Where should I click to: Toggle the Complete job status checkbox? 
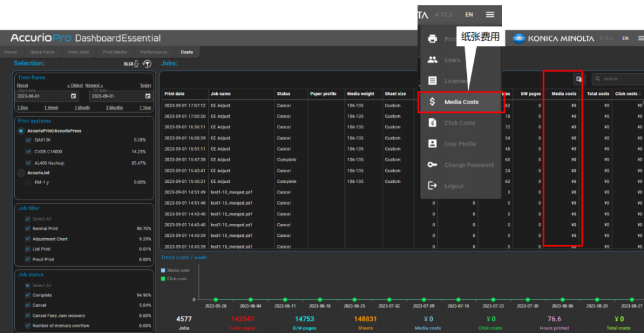pyautogui.click(x=27, y=295)
